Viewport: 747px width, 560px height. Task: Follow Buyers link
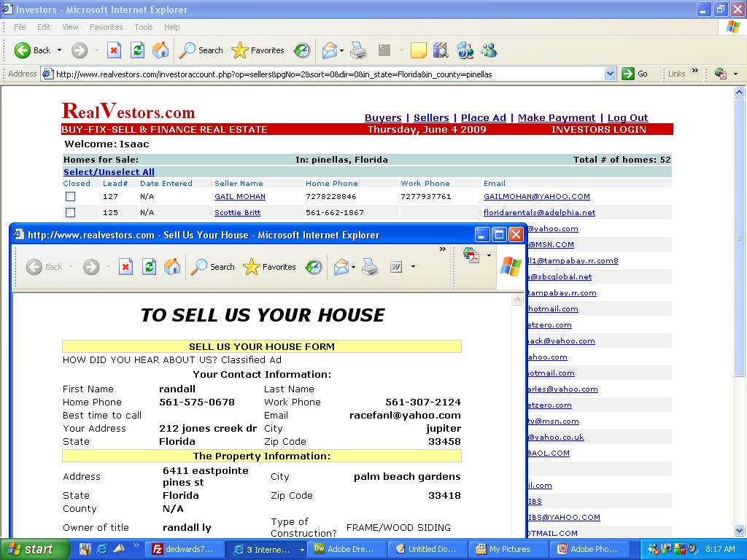coord(383,117)
